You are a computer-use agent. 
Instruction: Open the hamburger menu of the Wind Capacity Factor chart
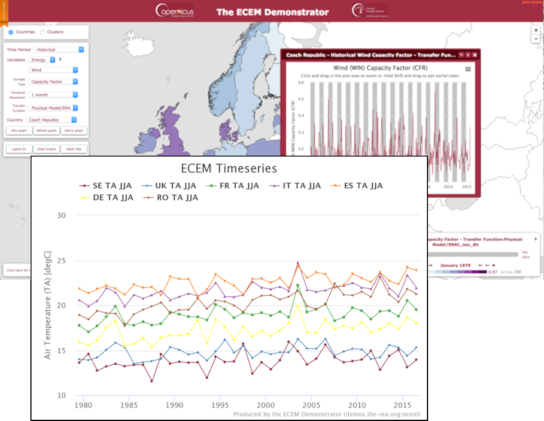click(468, 69)
